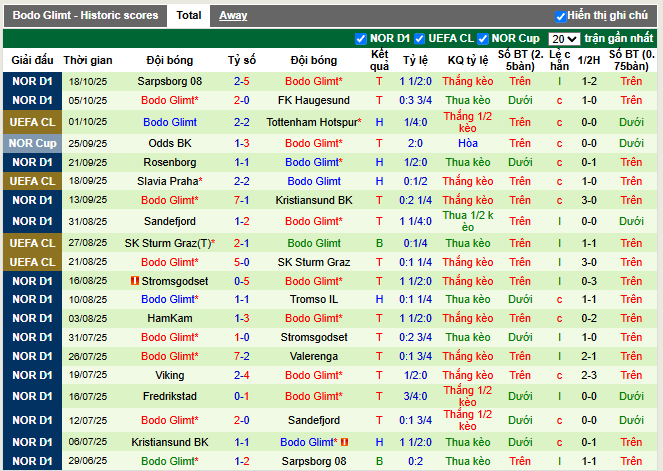663x471 pixels.
Task: Click the NOR D1 badge for the Viking match
Action: pyautogui.click(x=32, y=375)
